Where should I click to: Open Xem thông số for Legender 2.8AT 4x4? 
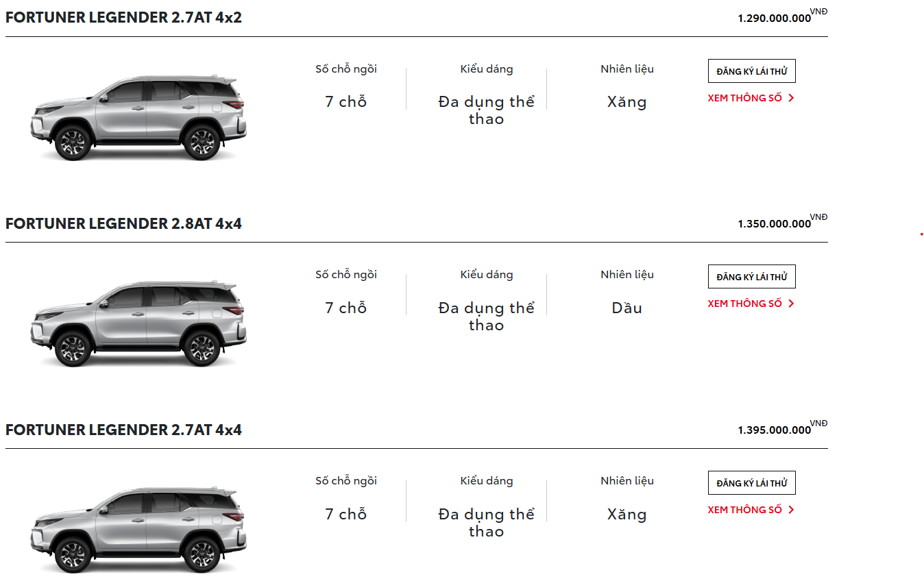[750, 304]
